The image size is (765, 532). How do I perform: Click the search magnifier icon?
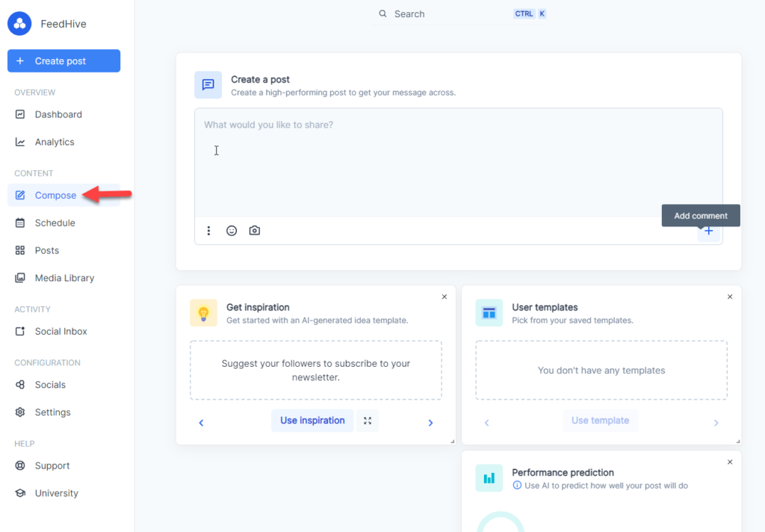click(383, 14)
